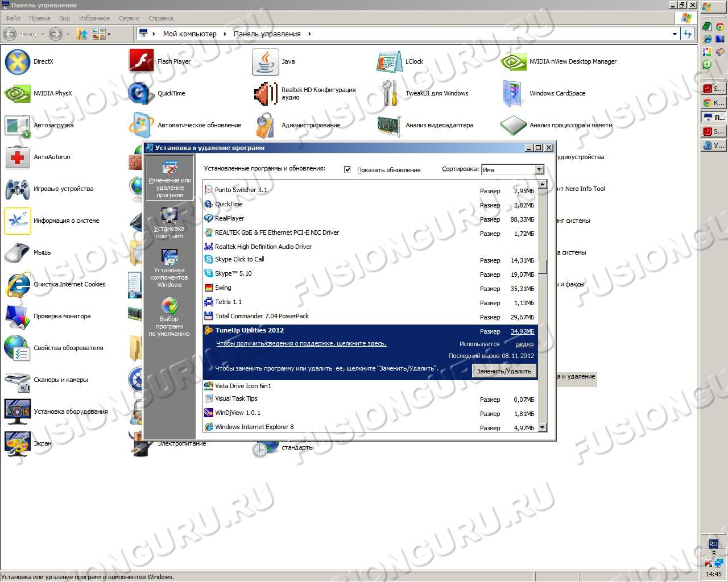Open the Сервис menu

click(130, 18)
